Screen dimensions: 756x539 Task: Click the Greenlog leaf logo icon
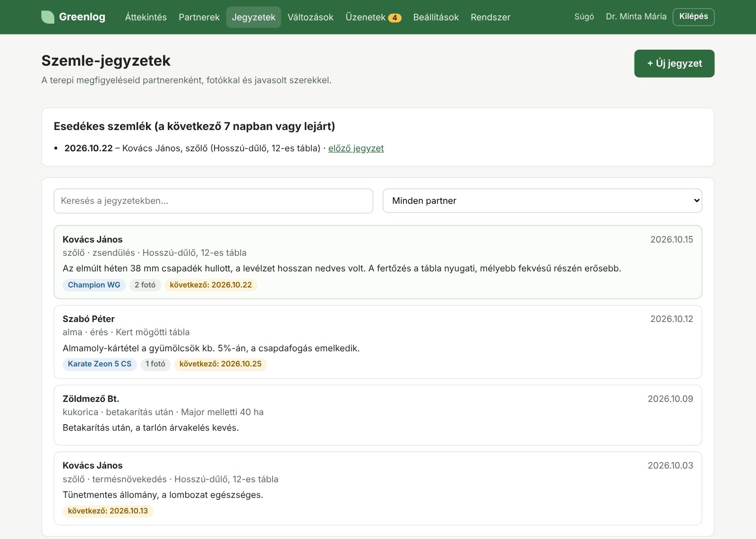click(x=48, y=17)
